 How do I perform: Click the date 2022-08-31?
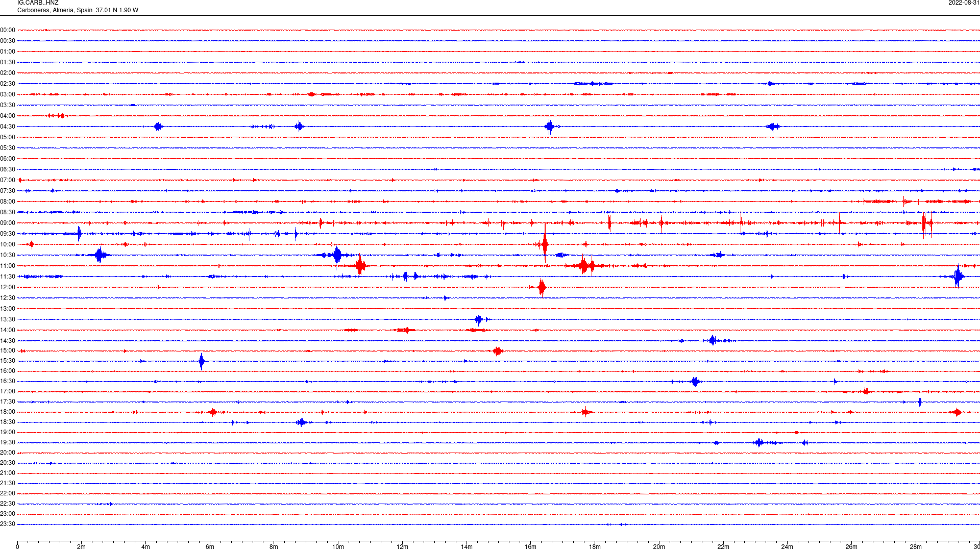click(964, 3)
